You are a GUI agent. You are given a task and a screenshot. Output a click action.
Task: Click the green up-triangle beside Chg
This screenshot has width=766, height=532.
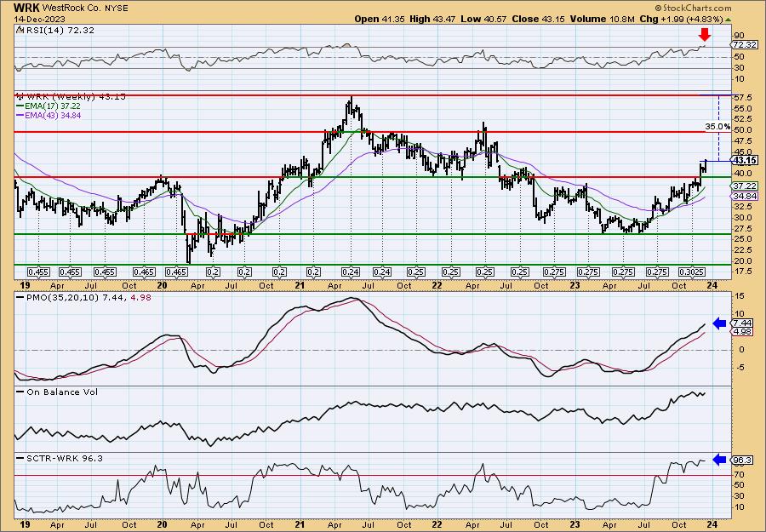tap(728, 20)
